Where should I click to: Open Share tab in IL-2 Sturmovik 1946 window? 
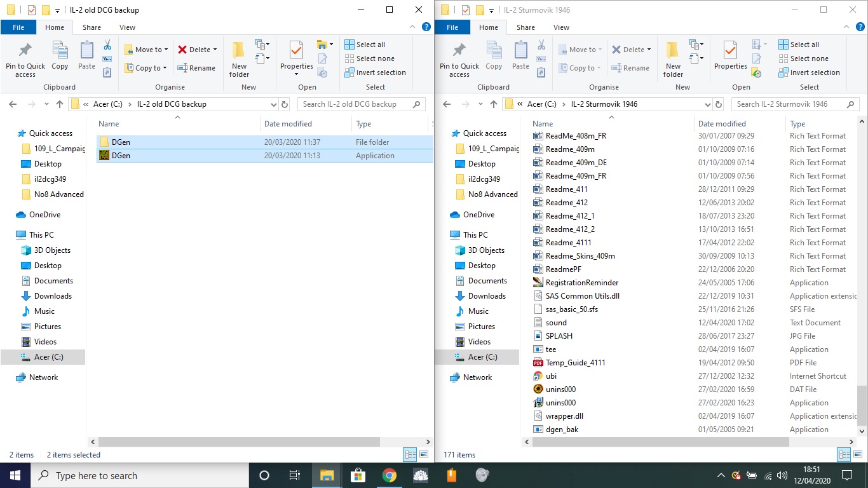click(526, 27)
